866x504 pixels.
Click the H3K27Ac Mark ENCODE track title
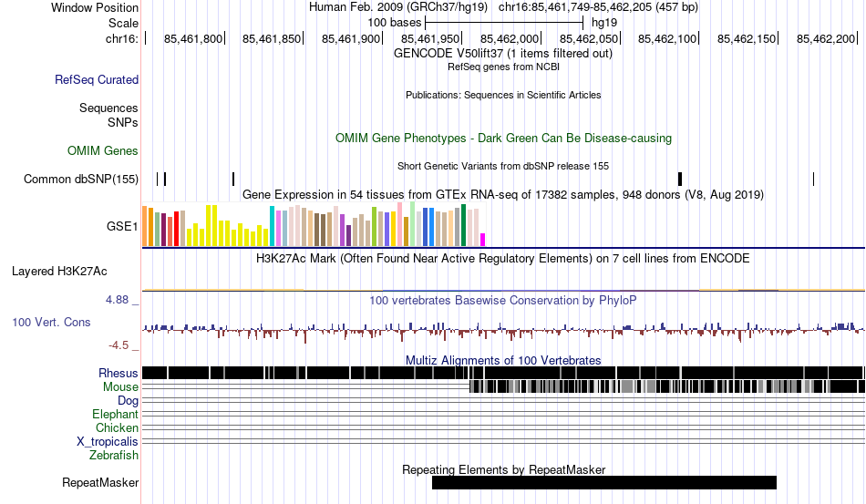pos(503,258)
